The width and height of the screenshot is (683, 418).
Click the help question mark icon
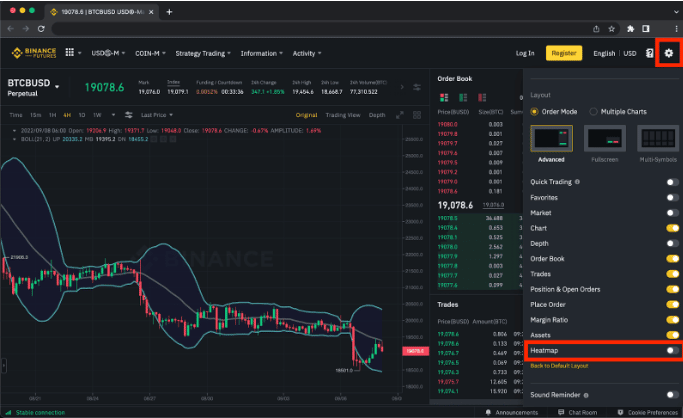pos(650,53)
